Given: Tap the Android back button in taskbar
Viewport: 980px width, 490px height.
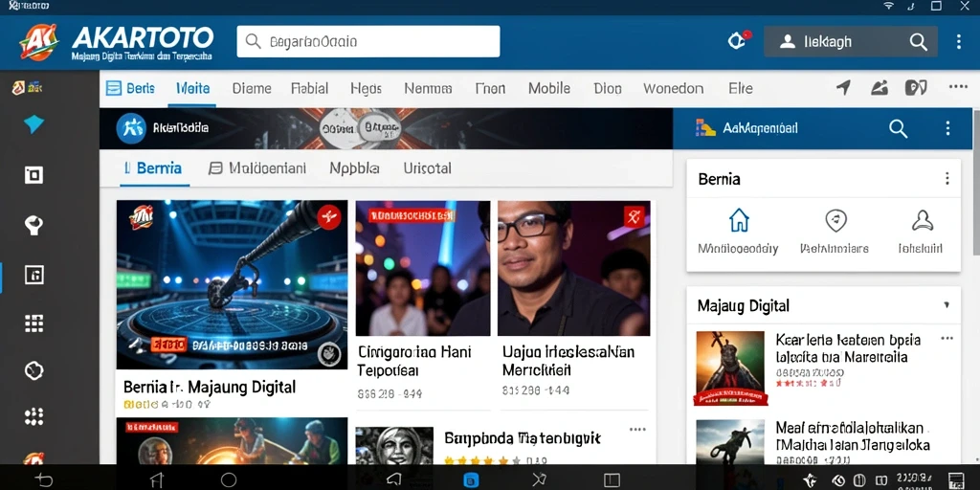Looking at the screenshot, I should (44, 480).
